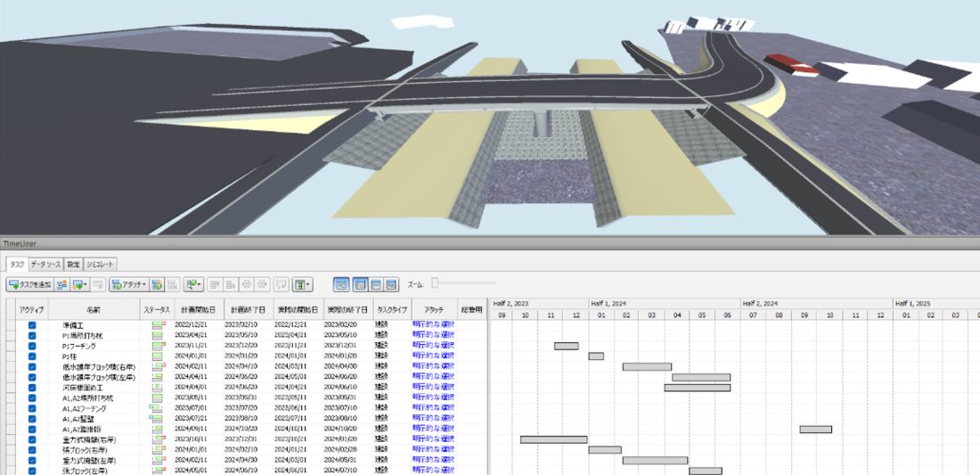Click the insert task tree icon beside Add Task

pos(62,284)
